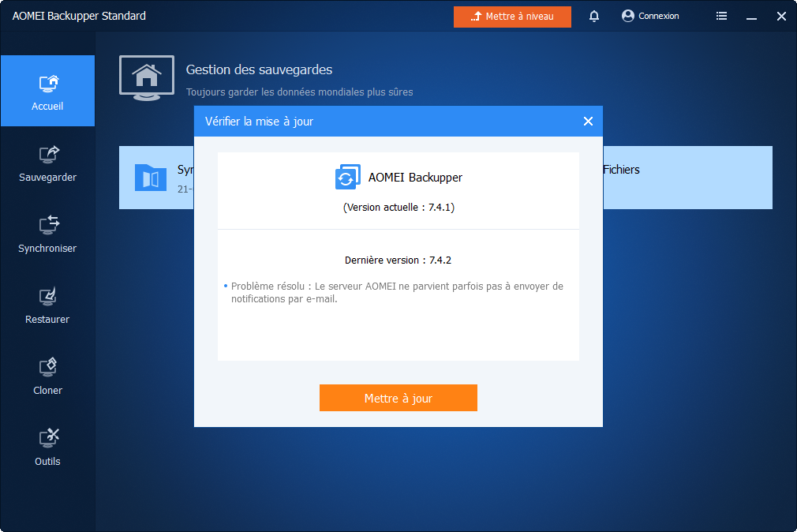This screenshot has width=797, height=532.
Task: Go to the Restaurer section
Action: tap(47, 305)
